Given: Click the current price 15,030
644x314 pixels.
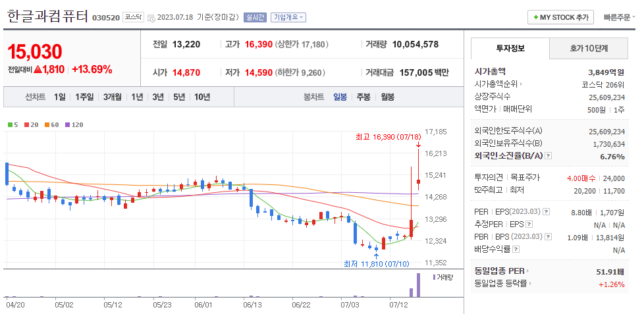Looking at the screenshot, I should click(35, 52).
